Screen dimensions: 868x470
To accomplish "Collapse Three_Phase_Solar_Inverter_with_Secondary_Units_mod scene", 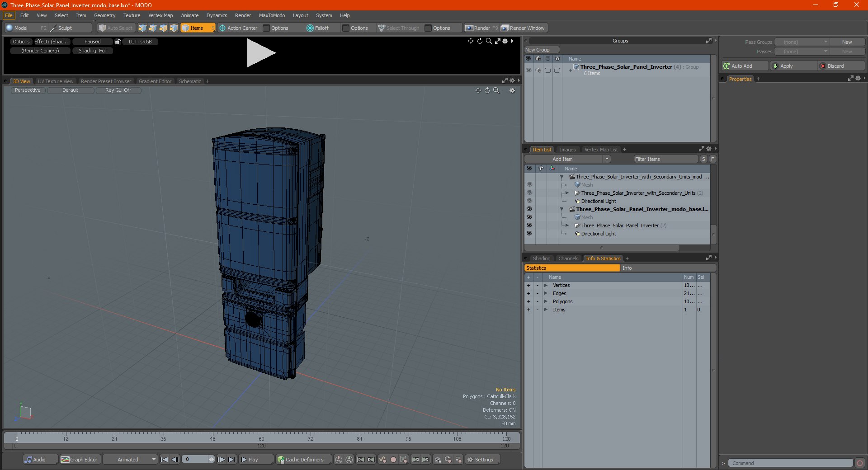I will coord(562,177).
